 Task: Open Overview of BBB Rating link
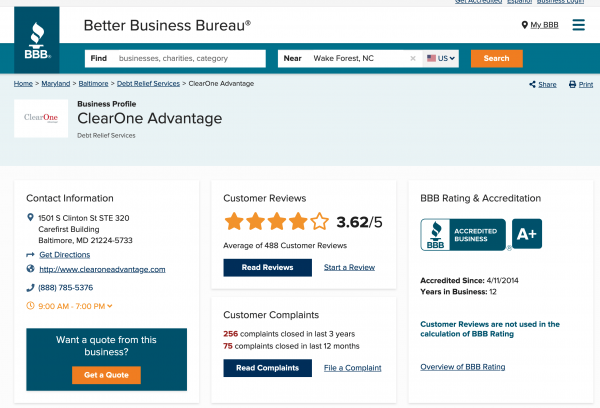point(463,367)
